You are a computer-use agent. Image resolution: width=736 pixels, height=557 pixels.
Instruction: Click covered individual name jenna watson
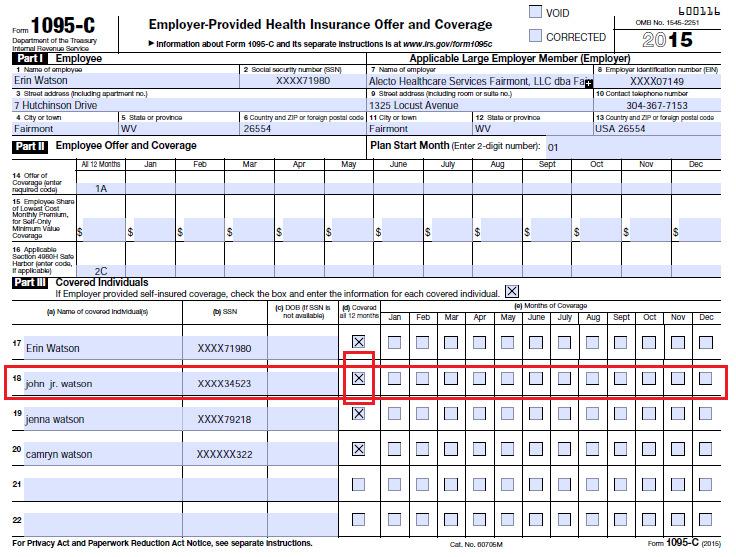(103, 419)
